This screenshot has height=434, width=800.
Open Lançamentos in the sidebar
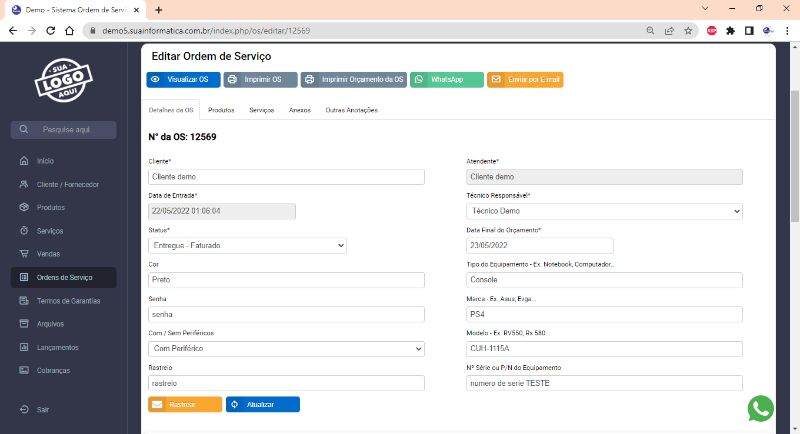tap(57, 347)
